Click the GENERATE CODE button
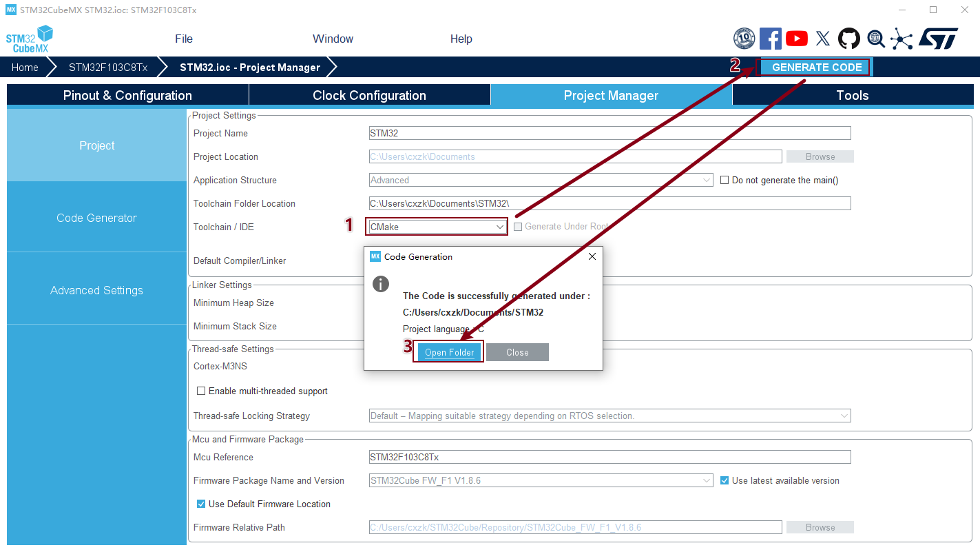980x552 pixels. coord(817,67)
